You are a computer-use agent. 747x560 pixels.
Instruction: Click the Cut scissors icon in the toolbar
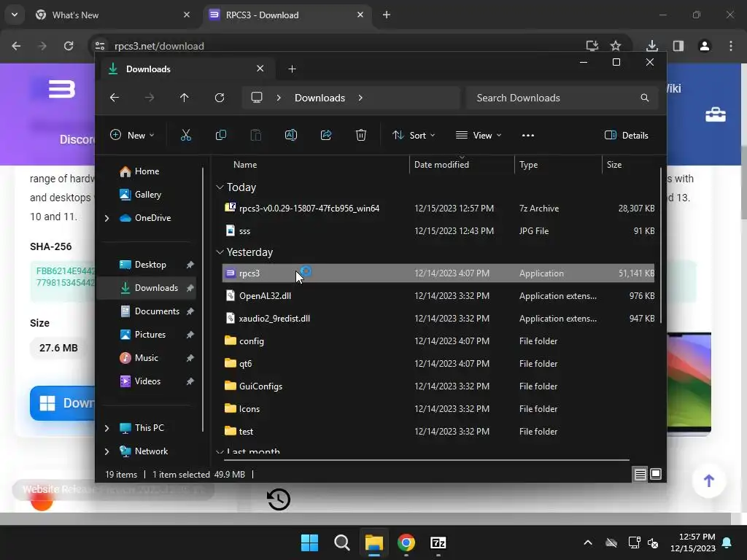click(x=186, y=135)
